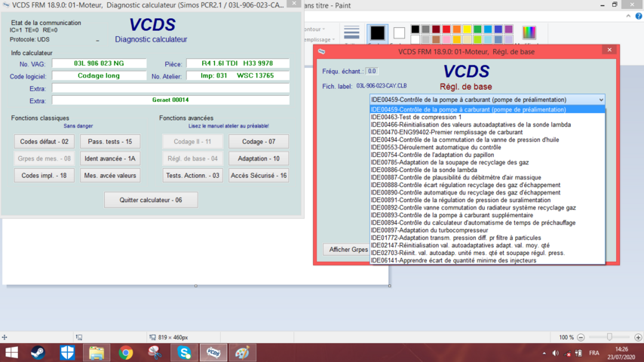
Task: Select IDE00463-Test de compression 1
Action: click(487, 117)
